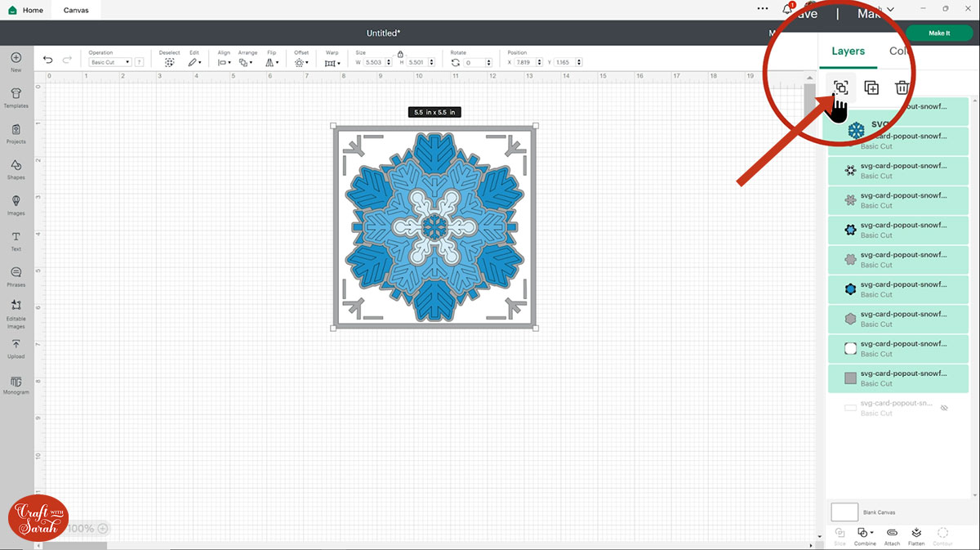Go to Home via house icon tab
The width and height of the screenshot is (980, 550).
pos(26,10)
